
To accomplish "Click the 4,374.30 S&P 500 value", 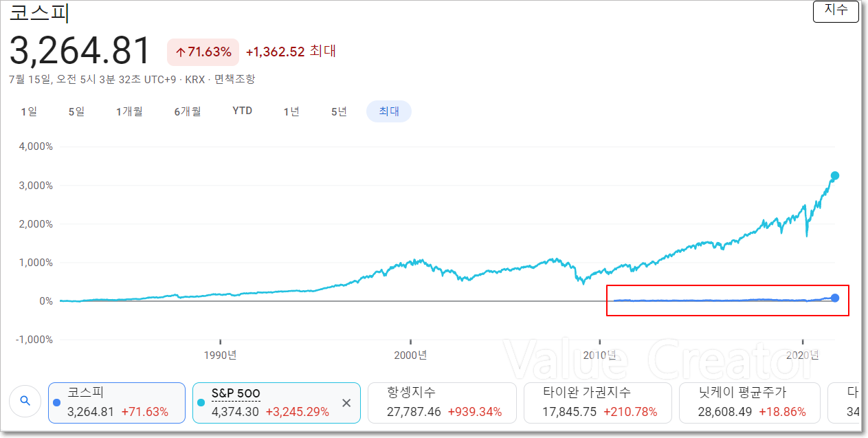I will [236, 412].
